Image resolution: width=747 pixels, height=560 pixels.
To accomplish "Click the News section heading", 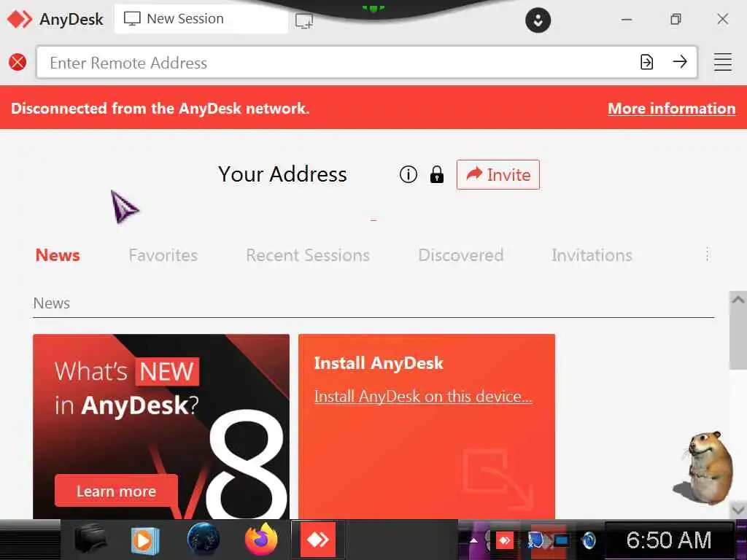I will point(52,303).
